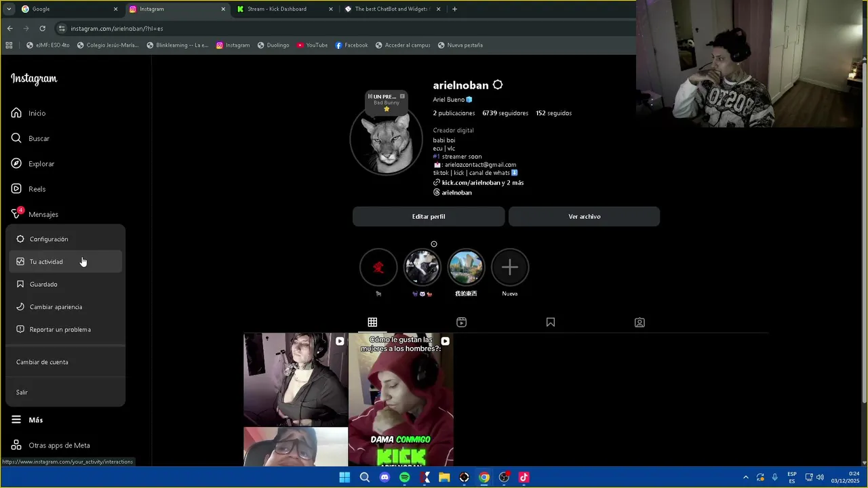Open volume control in system tray
This screenshot has height=488, width=868.
pyautogui.click(x=820, y=477)
